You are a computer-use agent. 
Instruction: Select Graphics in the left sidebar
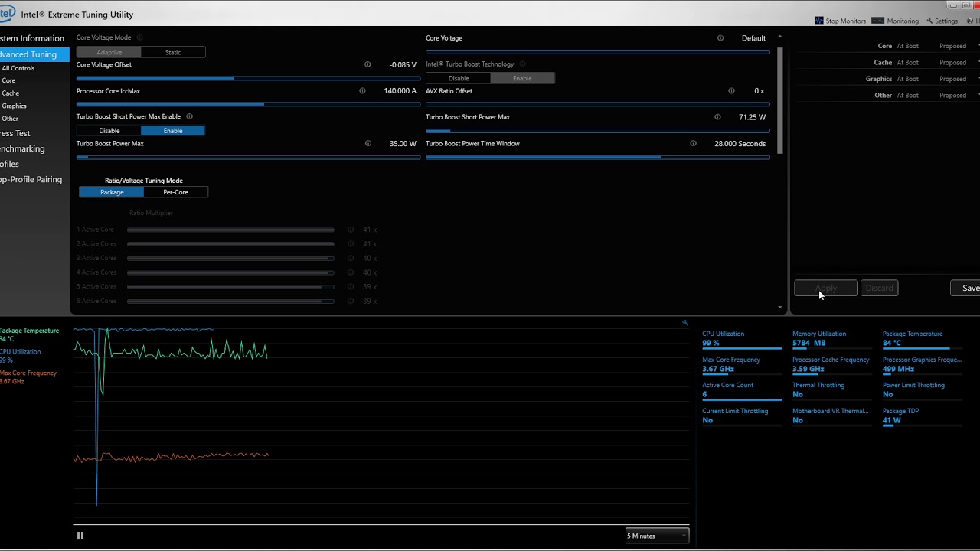15,106
